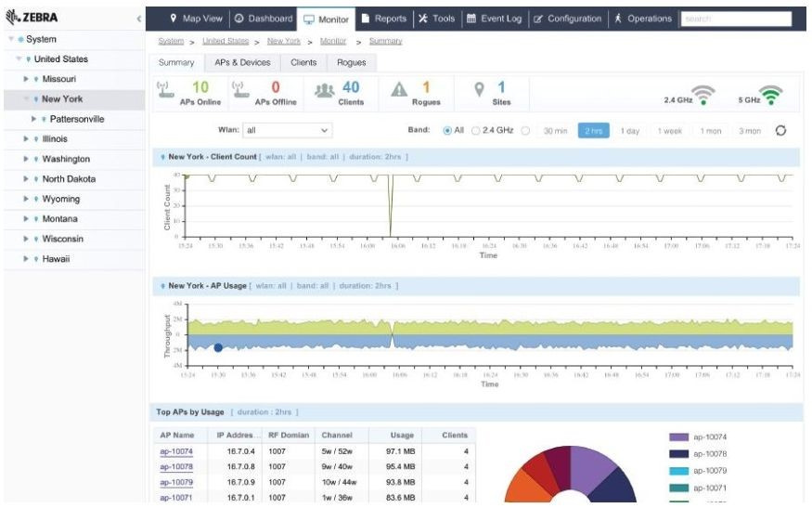The height and width of the screenshot is (521, 812).
Task: Click the New York - AP Usage pin icon
Action: (163, 286)
